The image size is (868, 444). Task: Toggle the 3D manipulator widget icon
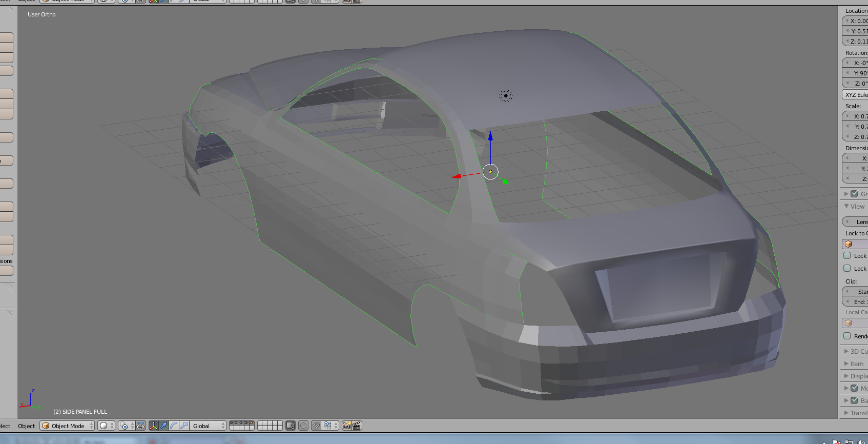pyautogui.click(x=154, y=426)
